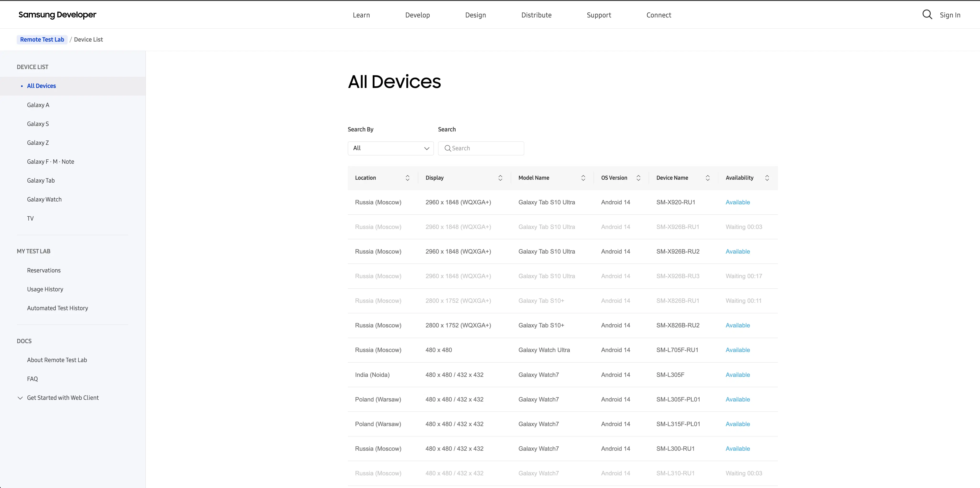Open the Search By dropdown

pyautogui.click(x=390, y=148)
